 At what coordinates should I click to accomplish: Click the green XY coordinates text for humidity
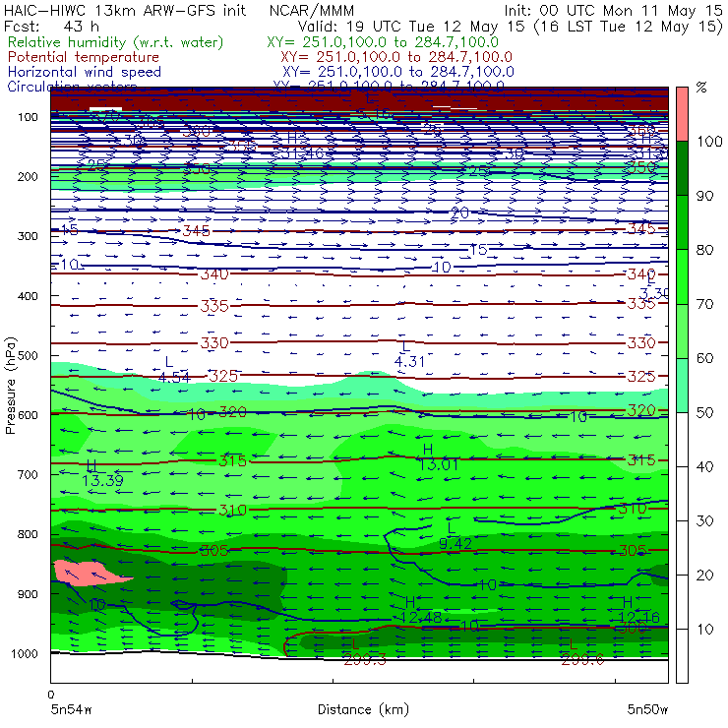coord(383,42)
